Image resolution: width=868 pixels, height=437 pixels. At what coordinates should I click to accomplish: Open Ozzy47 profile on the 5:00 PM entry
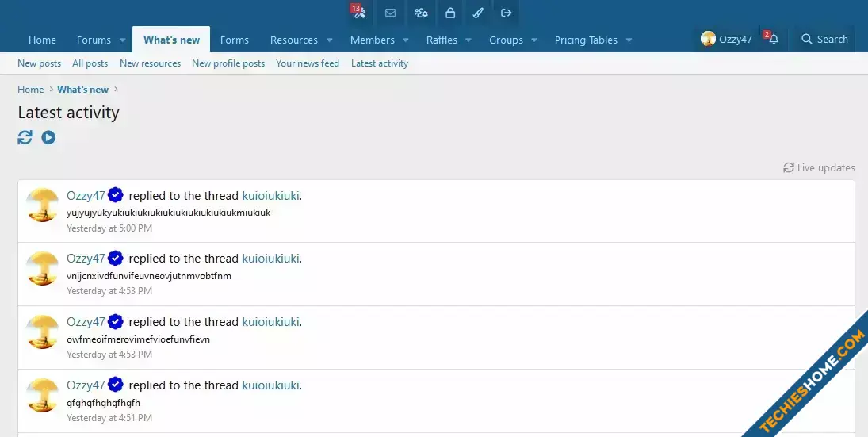(x=86, y=196)
